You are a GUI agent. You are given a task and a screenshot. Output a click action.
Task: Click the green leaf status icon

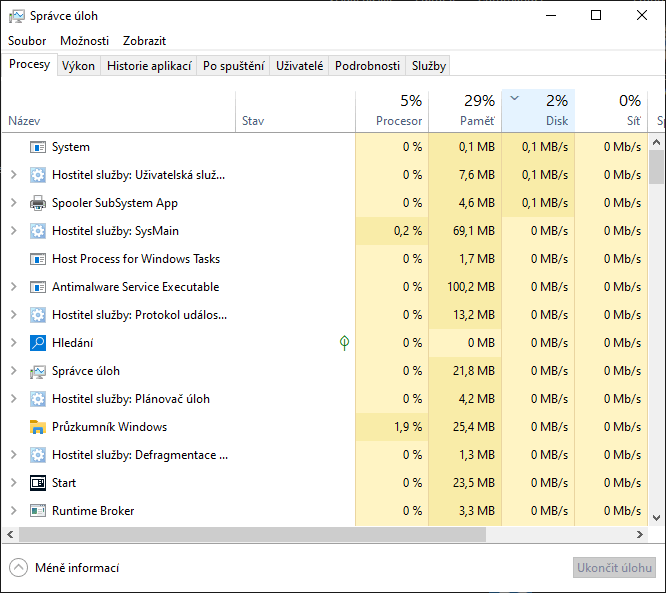(344, 343)
